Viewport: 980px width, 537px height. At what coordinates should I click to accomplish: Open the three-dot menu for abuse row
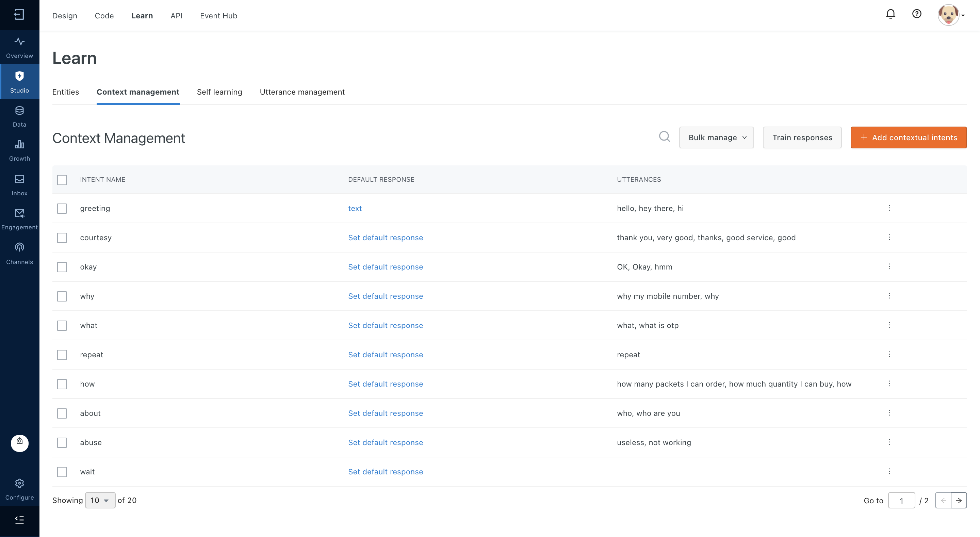click(889, 442)
